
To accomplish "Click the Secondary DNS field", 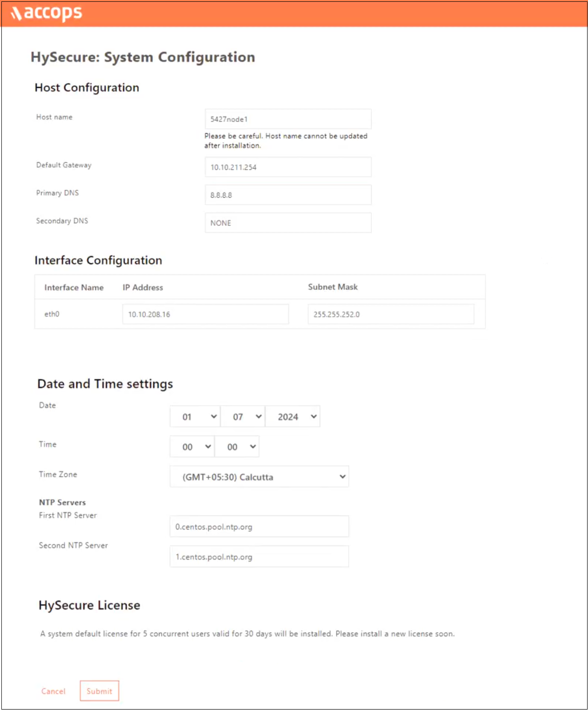I will pyautogui.click(x=288, y=223).
